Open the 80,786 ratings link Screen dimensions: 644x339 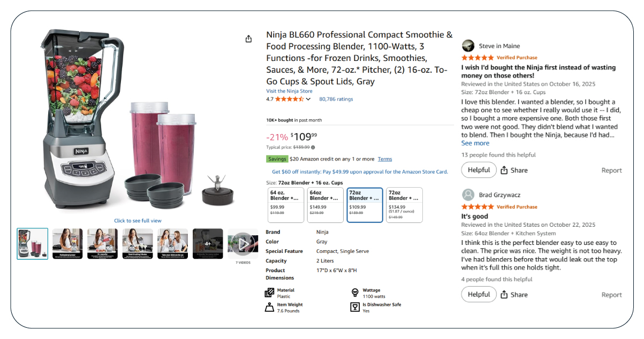pos(336,99)
